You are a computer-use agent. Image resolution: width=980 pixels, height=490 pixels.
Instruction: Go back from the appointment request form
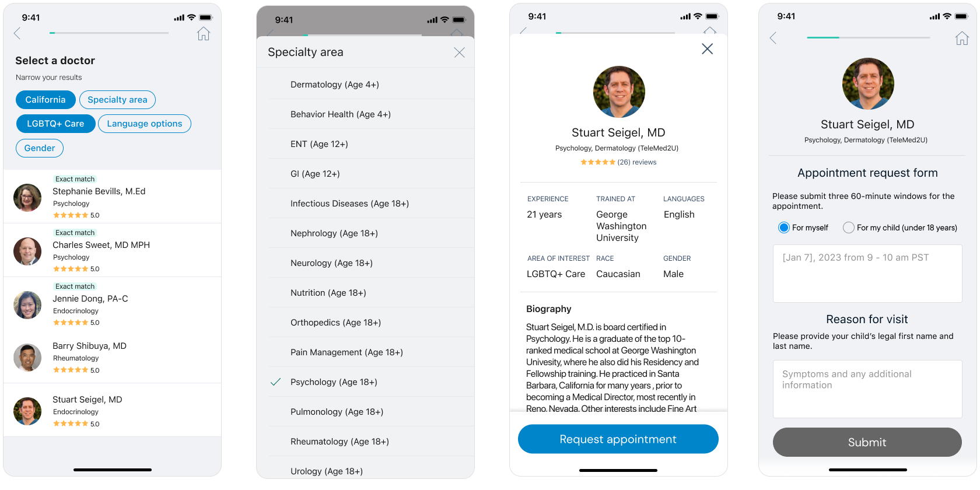pyautogui.click(x=773, y=38)
